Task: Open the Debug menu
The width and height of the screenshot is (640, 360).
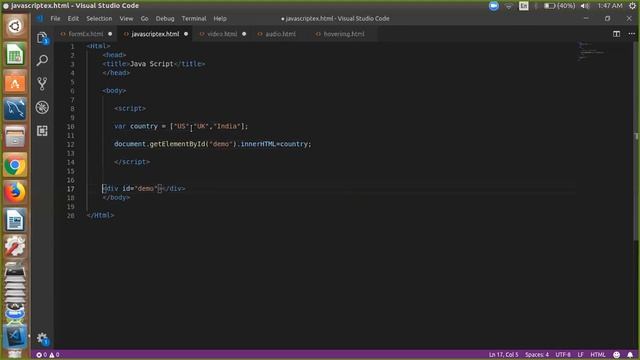Action: pyautogui.click(x=165, y=19)
